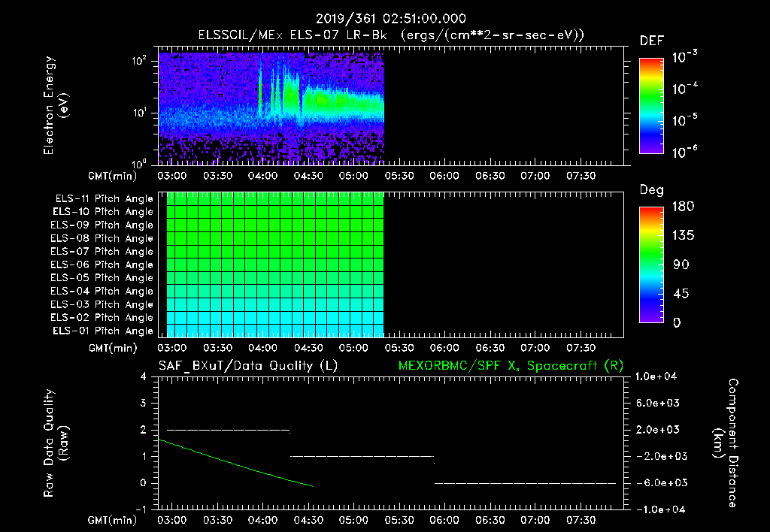Select the ELS-10 Pitch Angle row label
This screenshot has width=770, height=532.
(x=103, y=212)
